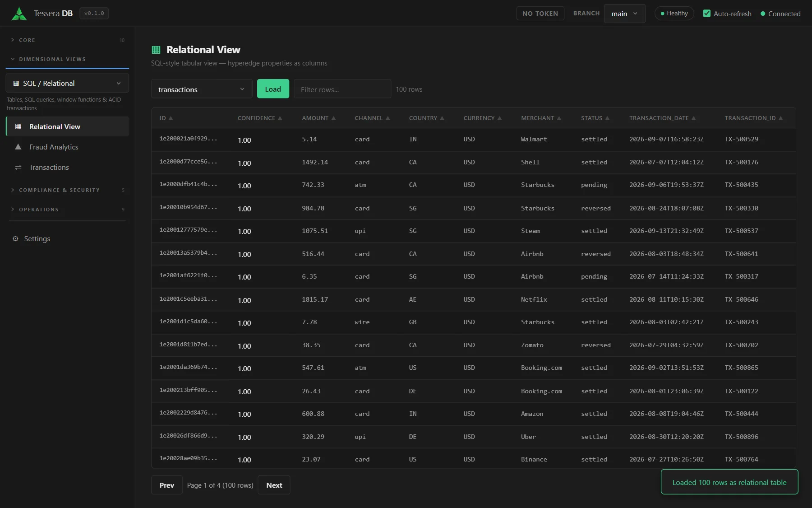This screenshot has height=508, width=812.
Task: Expand the OPERATIONS sidebar section
Action: pyautogui.click(x=68, y=210)
